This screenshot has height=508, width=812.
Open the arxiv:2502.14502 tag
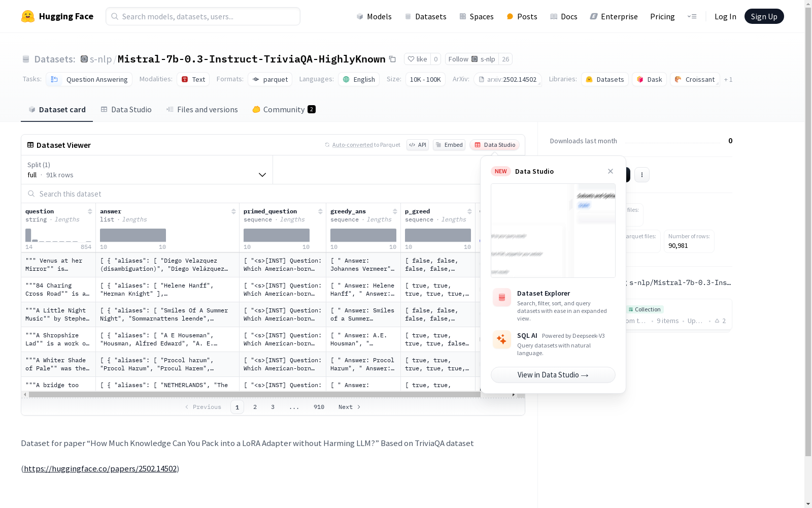click(507, 79)
